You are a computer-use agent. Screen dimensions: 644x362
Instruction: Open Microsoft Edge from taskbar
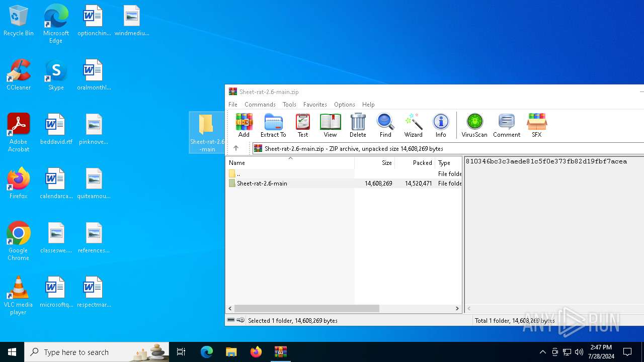pos(207,352)
